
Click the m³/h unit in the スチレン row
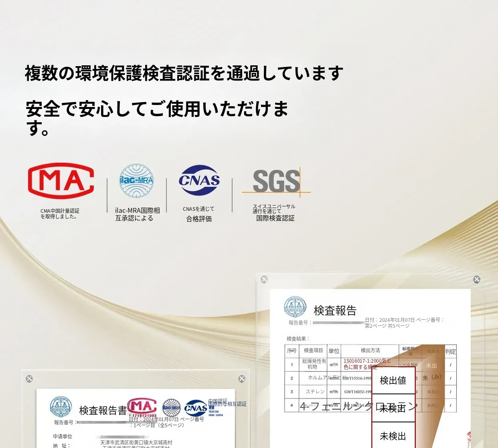click(334, 392)
